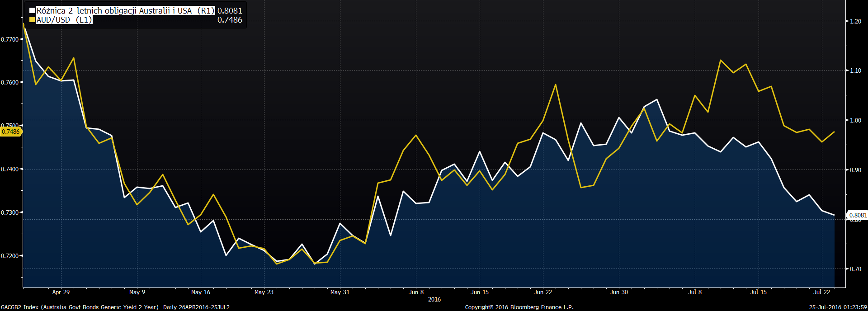Click the Jul 22 date label
This screenshot has width=868, height=311.
click(821, 292)
